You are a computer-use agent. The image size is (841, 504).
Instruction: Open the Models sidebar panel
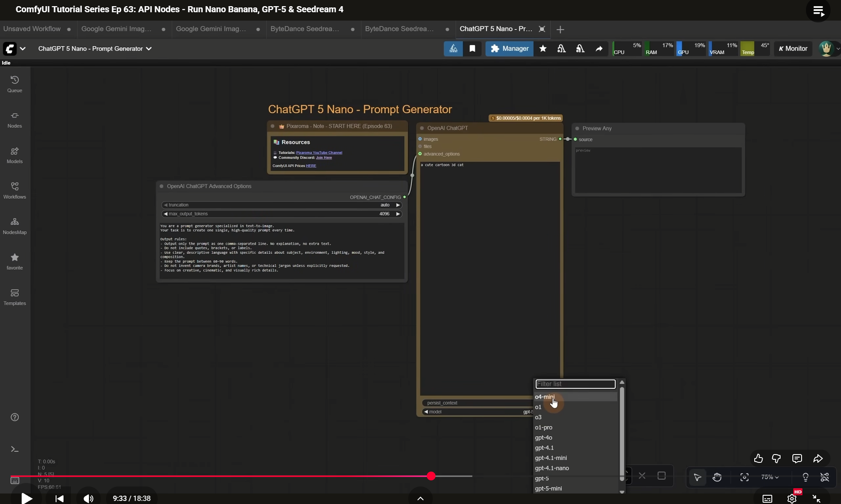pos(14,155)
